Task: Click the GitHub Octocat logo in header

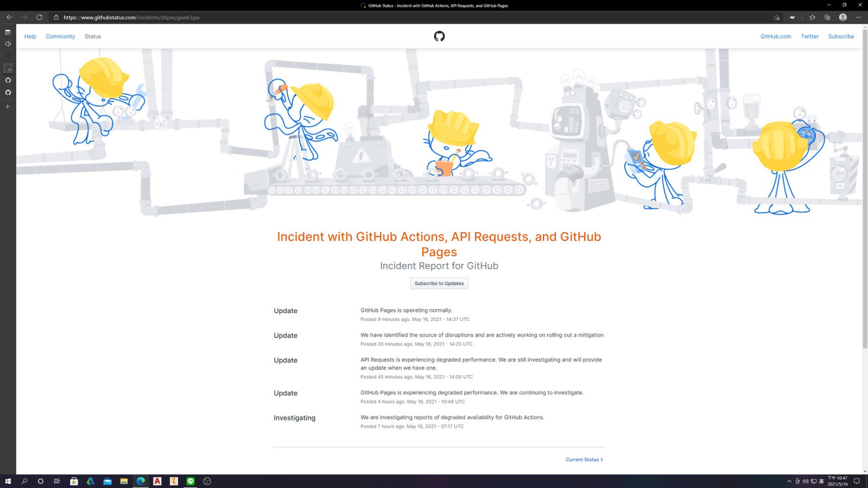Action: pos(439,36)
